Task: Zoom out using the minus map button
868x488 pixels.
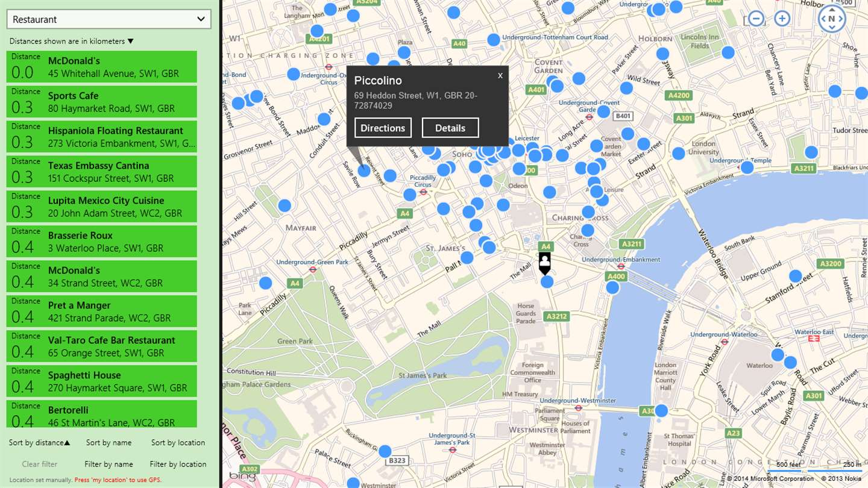Action: [755, 19]
